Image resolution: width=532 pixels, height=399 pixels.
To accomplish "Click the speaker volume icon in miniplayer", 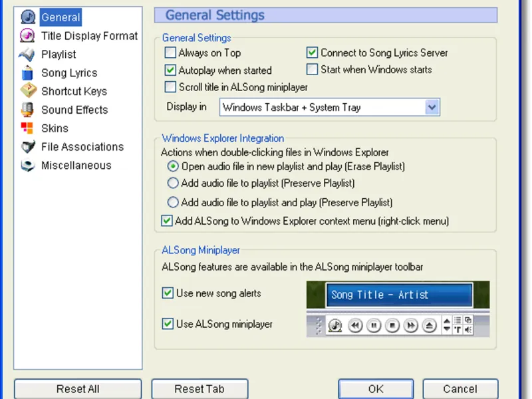I will point(468,329).
